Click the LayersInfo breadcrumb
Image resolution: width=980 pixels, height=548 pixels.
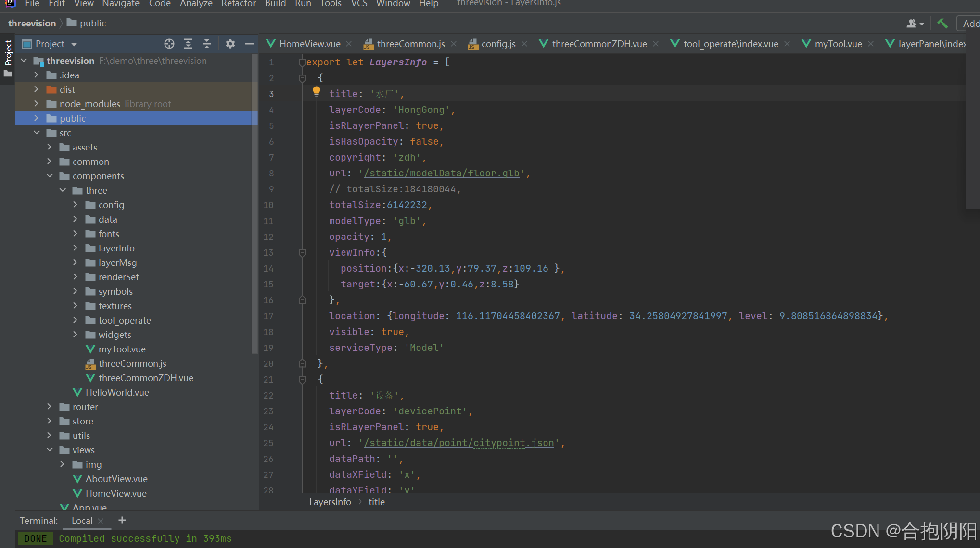click(x=330, y=502)
